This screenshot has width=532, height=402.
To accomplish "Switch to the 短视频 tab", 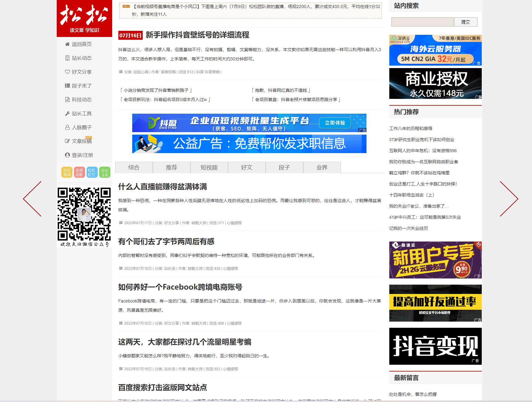I will [209, 167].
